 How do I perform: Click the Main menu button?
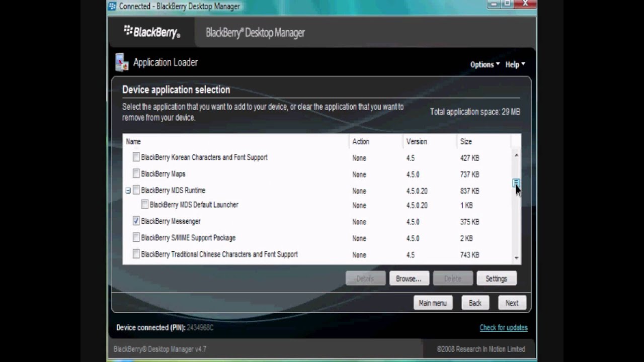pyautogui.click(x=433, y=303)
